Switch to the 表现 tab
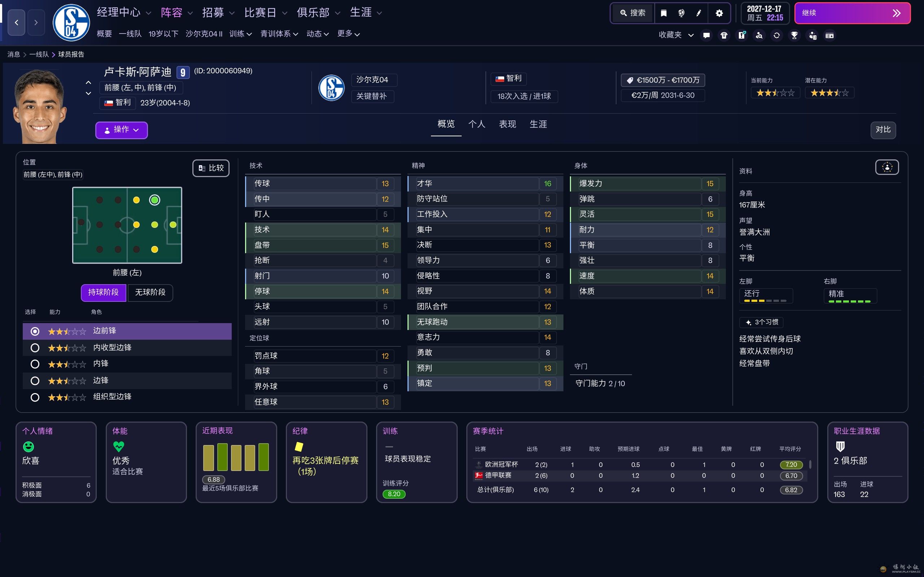This screenshot has width=924, height=577. tap(507, 124)
